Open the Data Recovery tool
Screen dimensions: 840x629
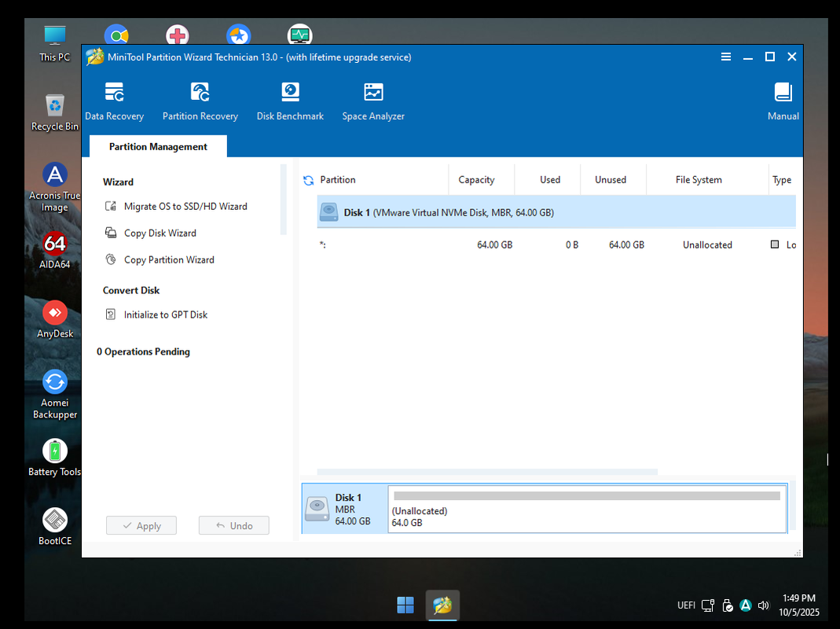114,101
